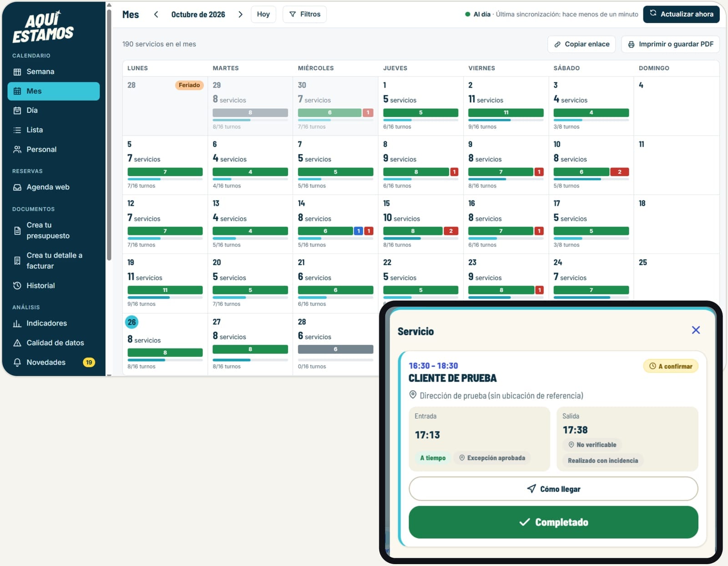Click the Indicadores bar chart icon

[17, 323]
